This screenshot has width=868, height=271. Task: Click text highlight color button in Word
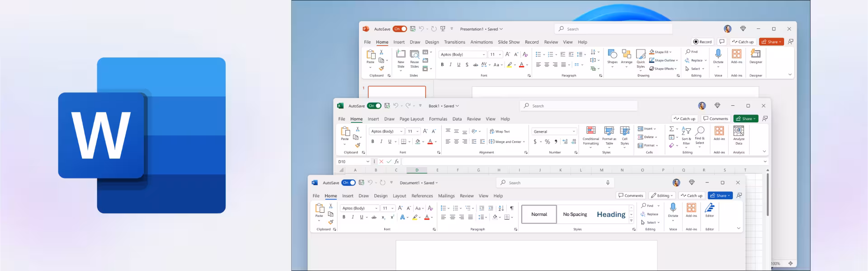click(415, 217)
